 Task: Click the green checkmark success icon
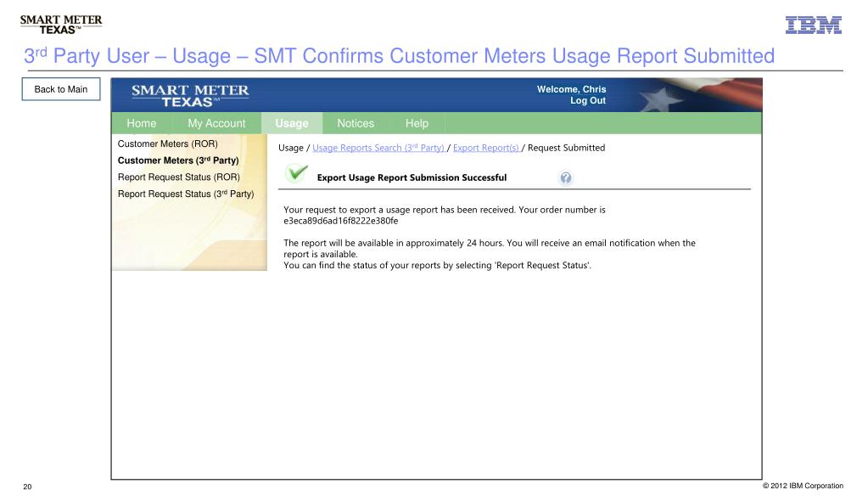click(x=295, y=176)
